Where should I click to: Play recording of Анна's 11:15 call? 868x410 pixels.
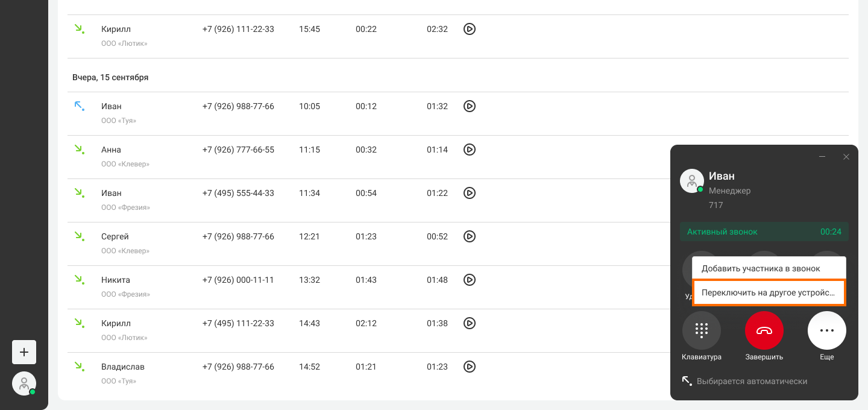pos(470,150)
